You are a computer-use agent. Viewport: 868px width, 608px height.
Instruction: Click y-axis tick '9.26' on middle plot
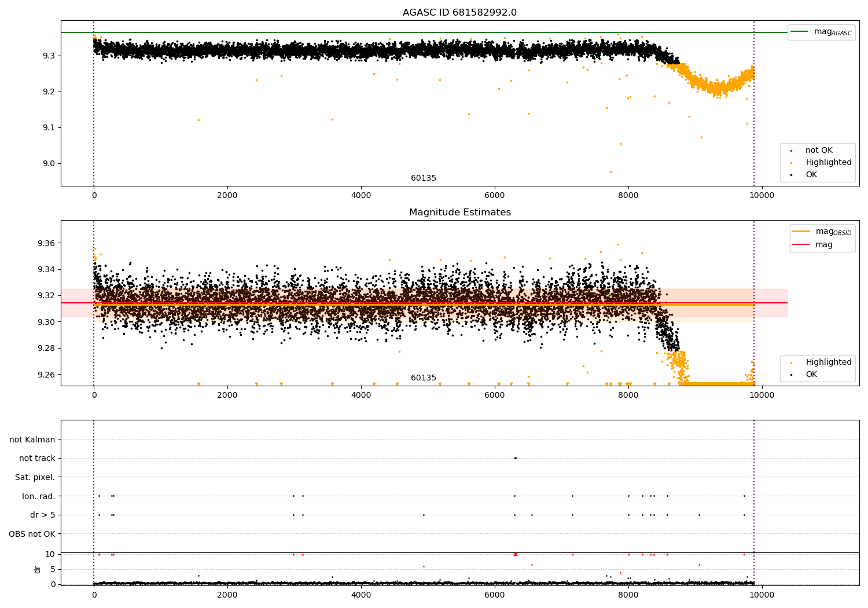46,375
